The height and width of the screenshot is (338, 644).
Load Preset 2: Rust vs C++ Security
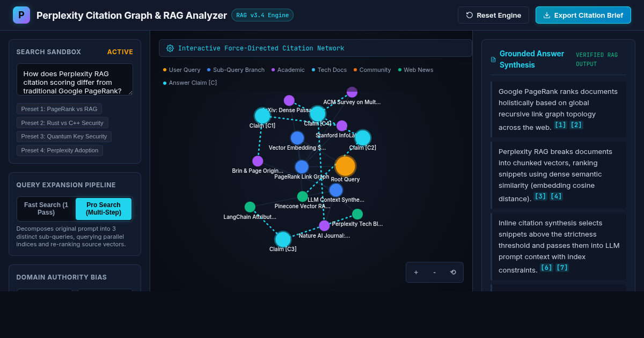coord(62,123)
